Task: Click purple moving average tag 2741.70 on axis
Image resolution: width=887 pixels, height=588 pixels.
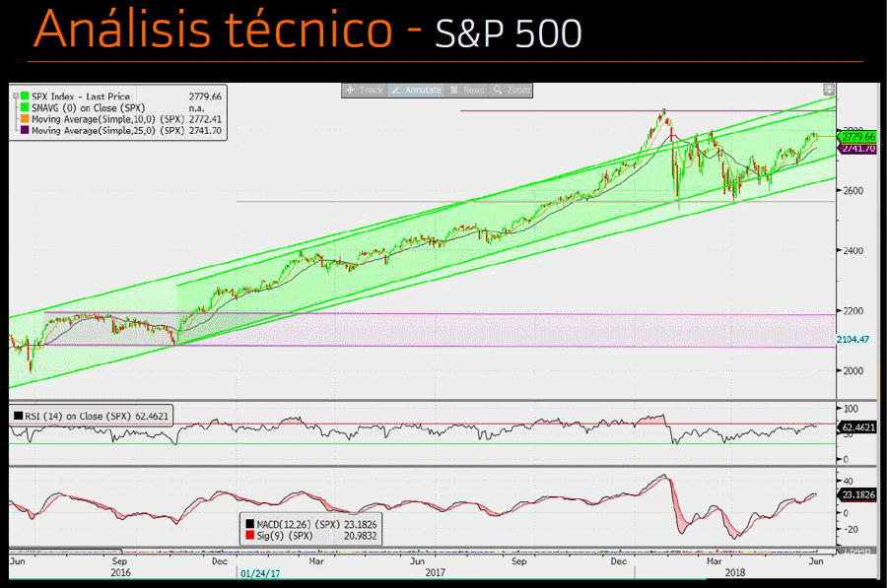Action: tap(857, 149)
